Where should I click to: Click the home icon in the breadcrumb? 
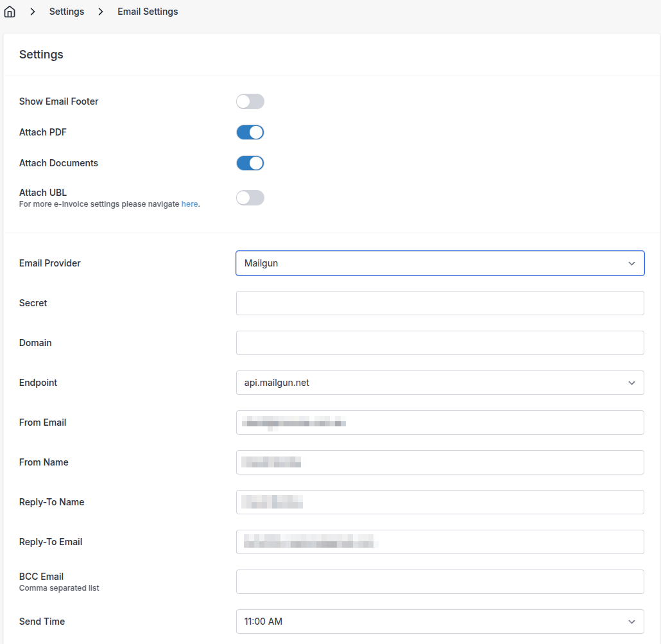click(x=10, y=11)
